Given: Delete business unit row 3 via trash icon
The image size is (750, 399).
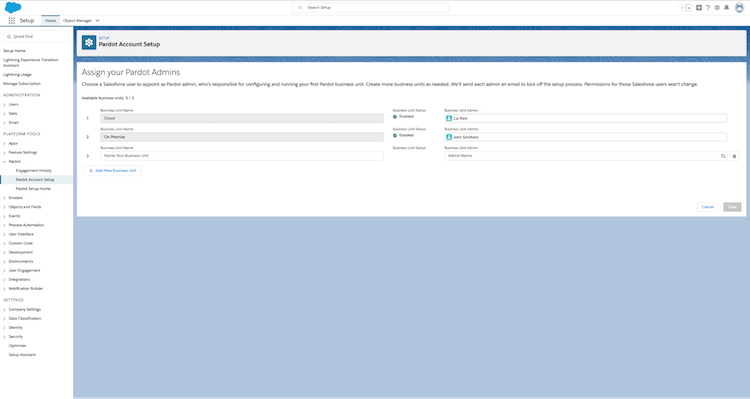Looking at the screenshot, I should 735,156.
